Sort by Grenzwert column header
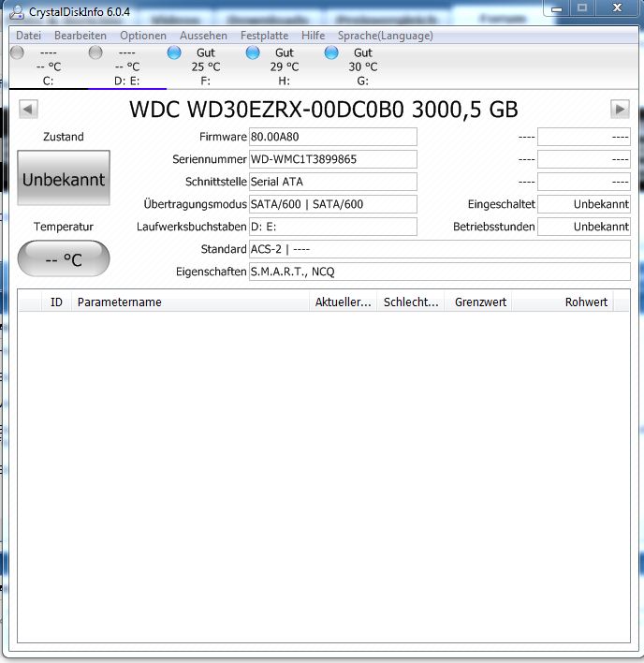Viewport: 644px width, 663px height. (x=478, y=302)
